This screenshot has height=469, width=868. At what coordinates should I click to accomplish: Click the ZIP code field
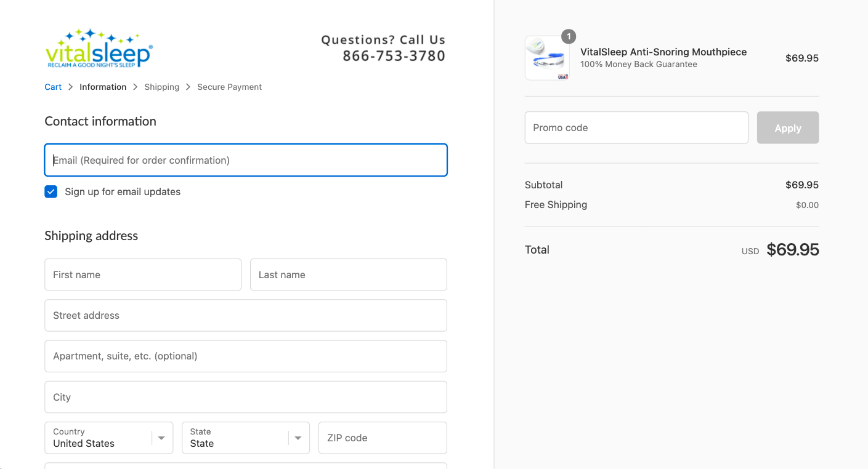(x=383, y=438)
